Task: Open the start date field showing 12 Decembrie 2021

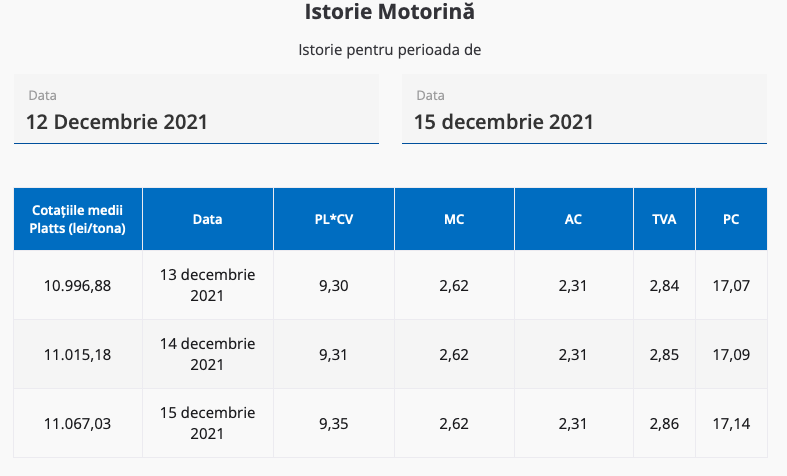Action: point(196,121)
